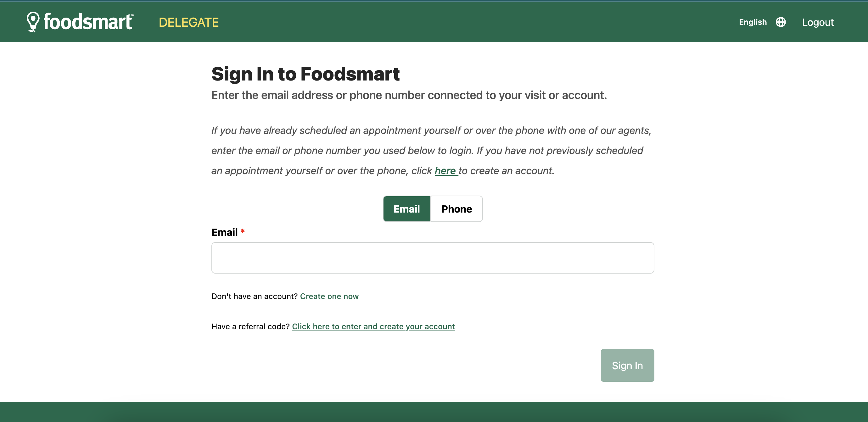Viewport: 868px width, 422px height.
Task: Switch to the Phone sign-in option
Action: 456,209
